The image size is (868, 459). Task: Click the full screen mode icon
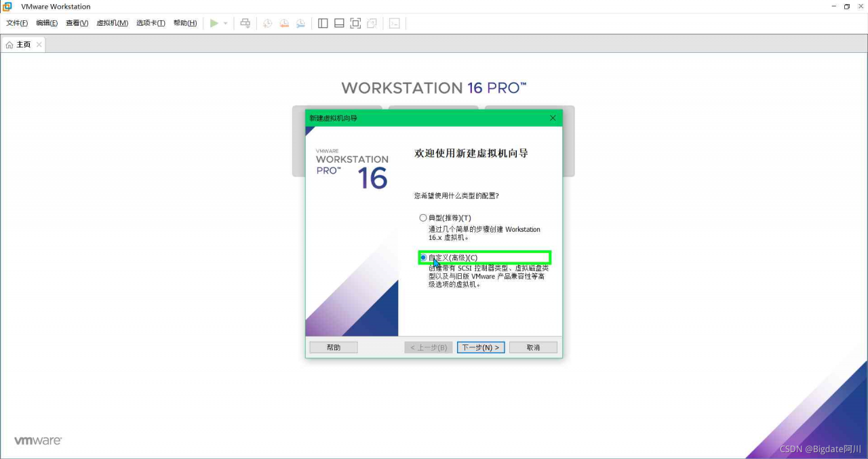(x=355, y=23)
